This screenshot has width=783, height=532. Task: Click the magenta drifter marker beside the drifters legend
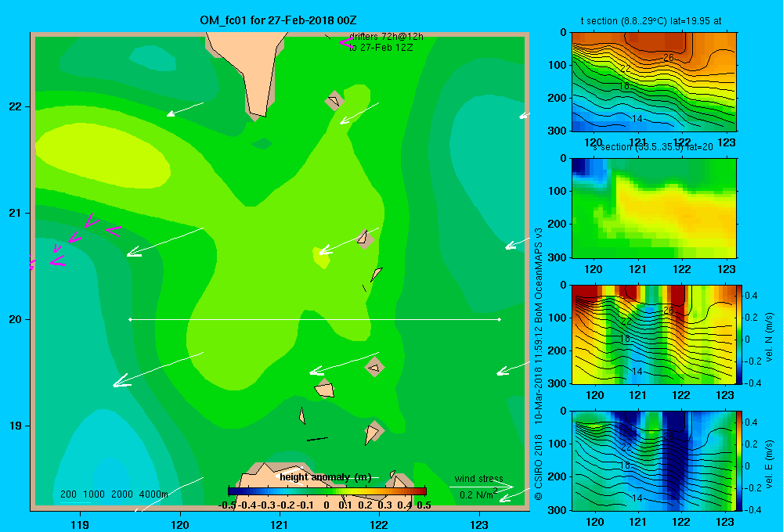pos(345,42)
